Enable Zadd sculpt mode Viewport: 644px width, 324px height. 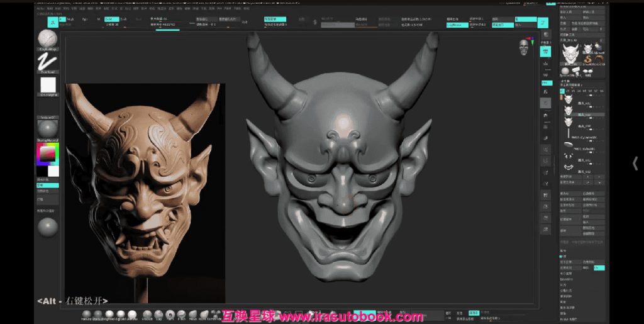pos(111,20)
